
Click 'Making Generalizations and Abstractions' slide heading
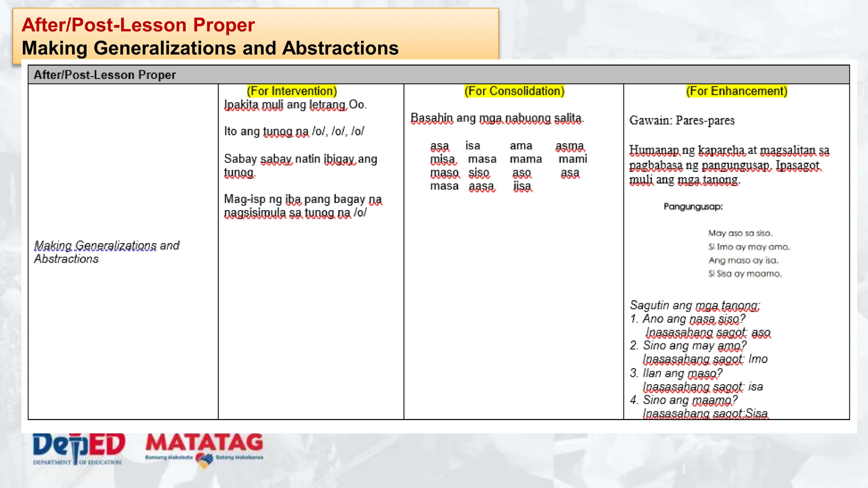pos(210,48)
